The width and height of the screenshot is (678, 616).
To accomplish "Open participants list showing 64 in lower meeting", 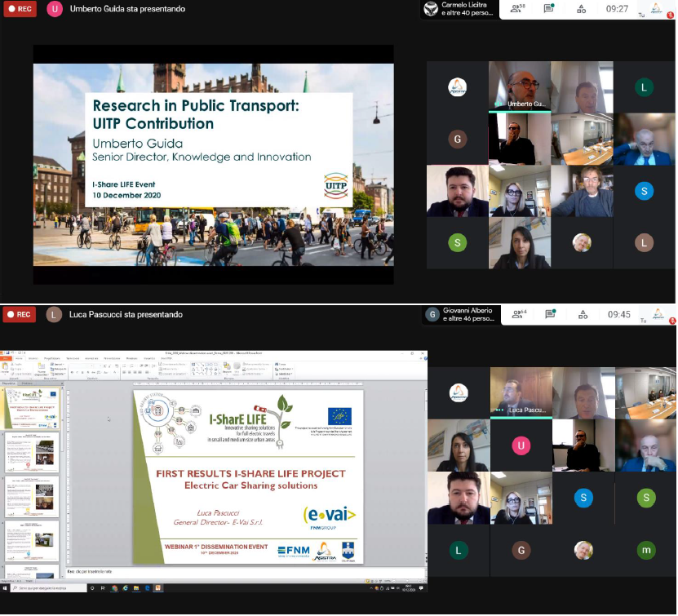I will [x=518, y=314].
